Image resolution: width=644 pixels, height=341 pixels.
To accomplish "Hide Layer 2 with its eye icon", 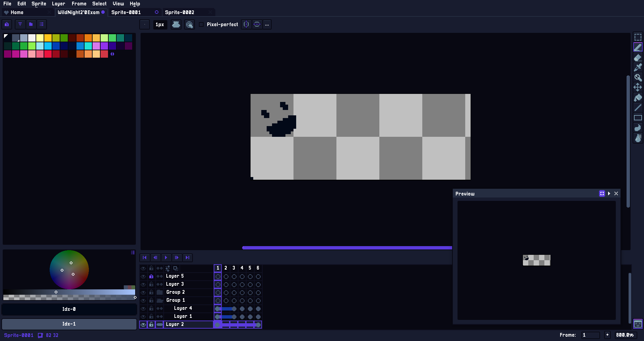I will tap(143, 325).
